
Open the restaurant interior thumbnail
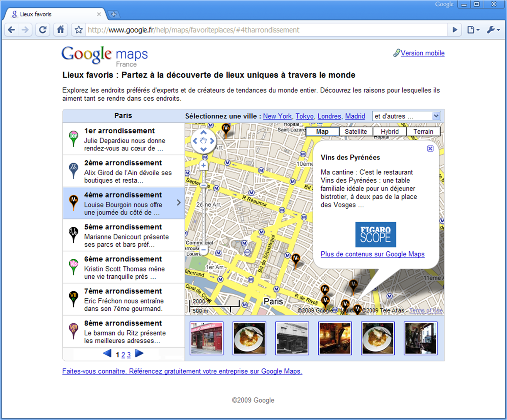335,338
